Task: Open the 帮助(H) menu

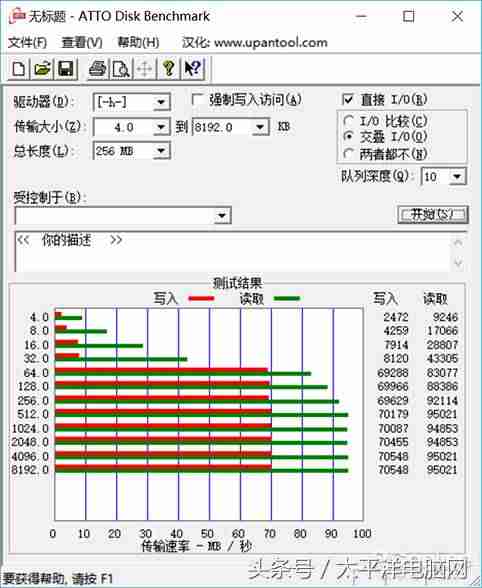Action: [x=138, y=42]
